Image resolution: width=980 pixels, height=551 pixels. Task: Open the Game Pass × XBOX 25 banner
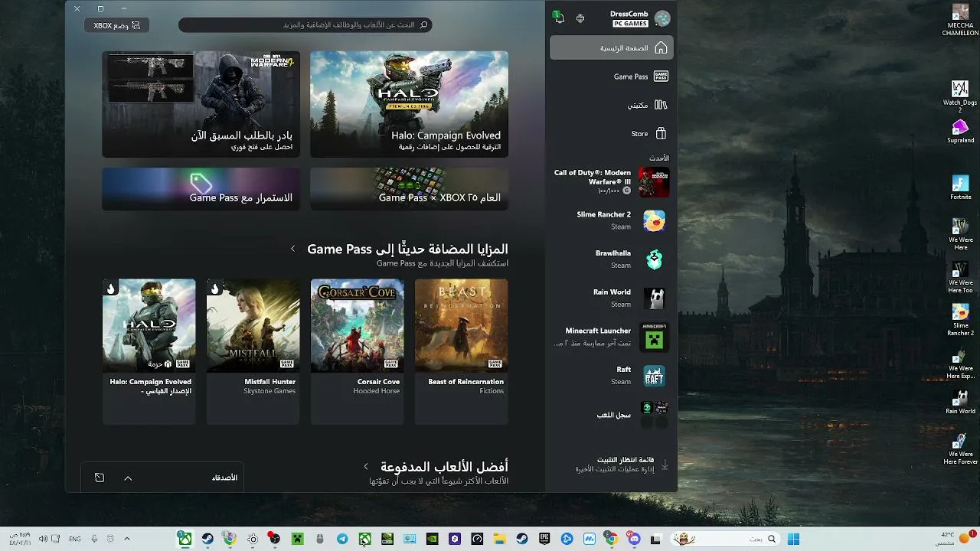[x=409, y=189]
